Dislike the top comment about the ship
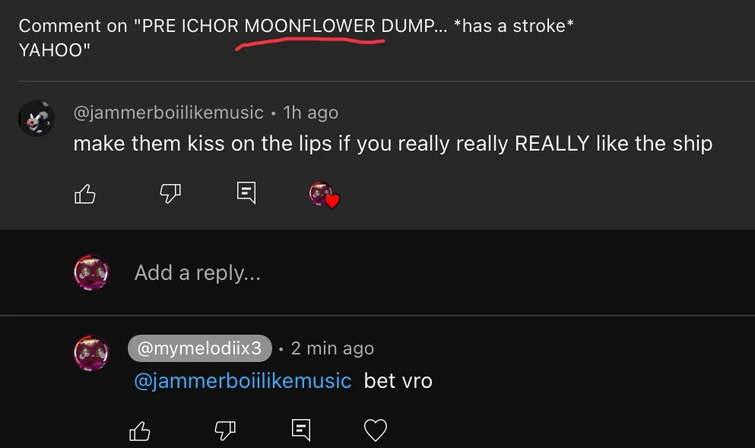This screenshot has width=755, height=448. pos(169,194)
